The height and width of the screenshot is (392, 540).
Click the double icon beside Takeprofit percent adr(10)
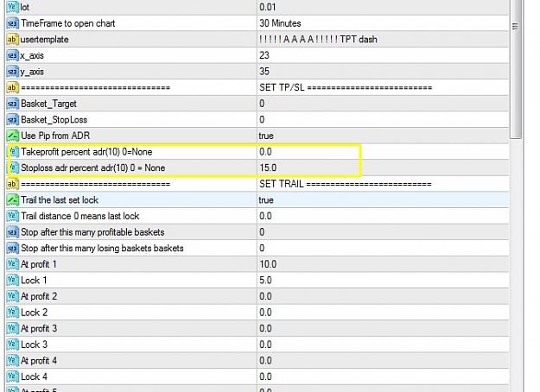point(14,152)
